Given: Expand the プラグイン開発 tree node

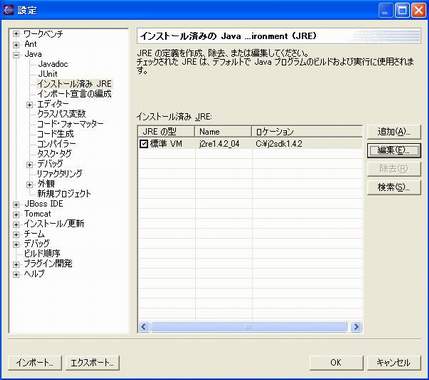Looking at the screenshot, I should click(x=16, y=264).
